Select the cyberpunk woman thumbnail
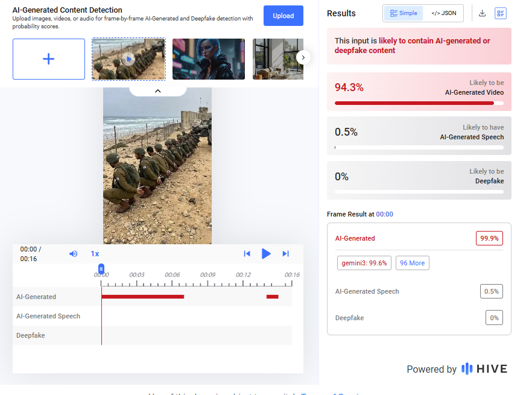 (209, 58)
